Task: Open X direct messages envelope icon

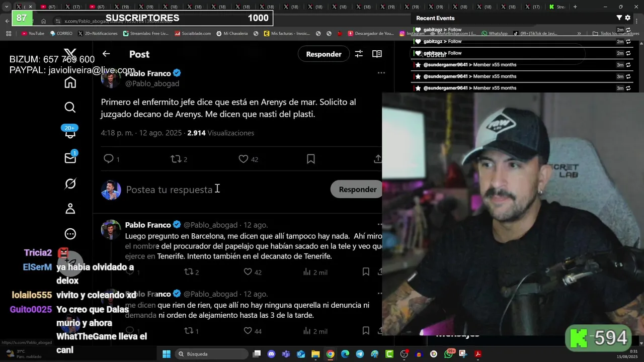Action: click(x=70, y=158)
